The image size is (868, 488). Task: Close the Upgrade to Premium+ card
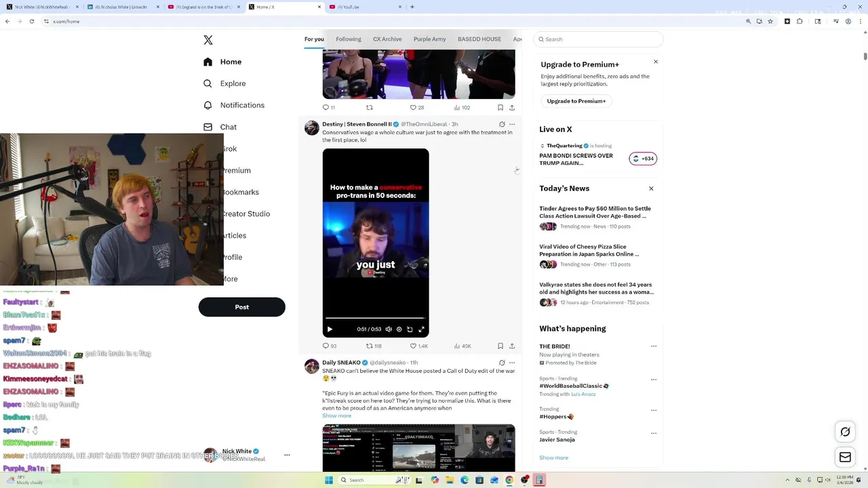click(656, 62)
